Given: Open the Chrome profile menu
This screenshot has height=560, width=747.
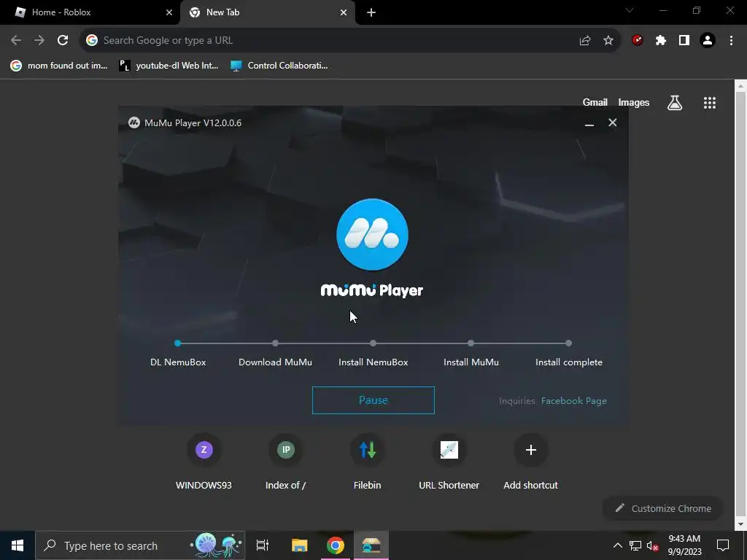Looking at the screenshot, I should (708, 41).
